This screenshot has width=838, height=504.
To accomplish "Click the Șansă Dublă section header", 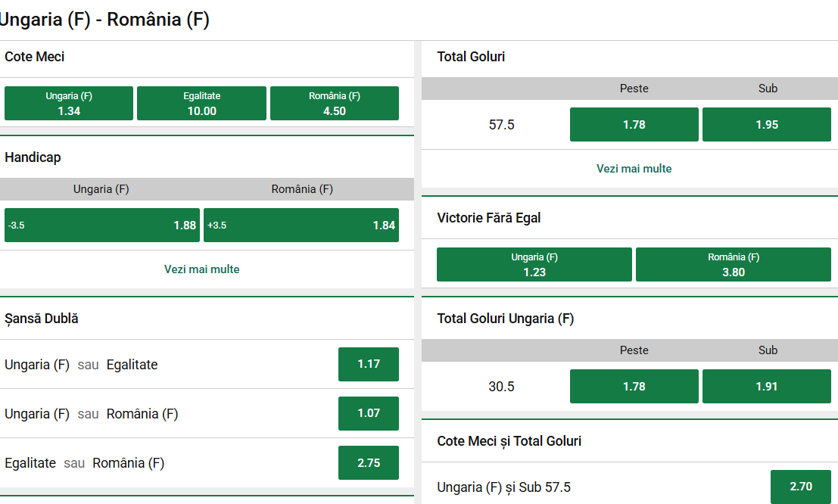I will pos(42,319).
